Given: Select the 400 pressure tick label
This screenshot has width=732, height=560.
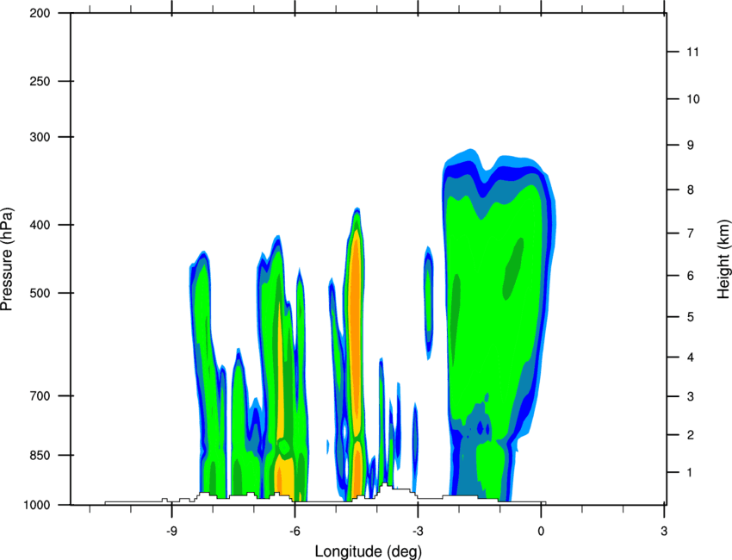Looking at the screenshot, I should pos(40,225).
